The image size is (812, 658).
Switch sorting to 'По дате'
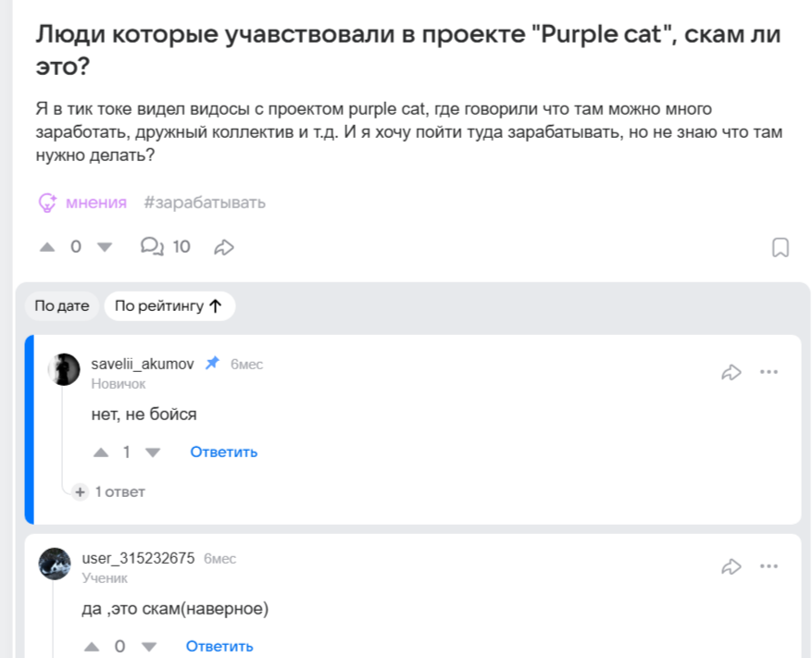62,304
